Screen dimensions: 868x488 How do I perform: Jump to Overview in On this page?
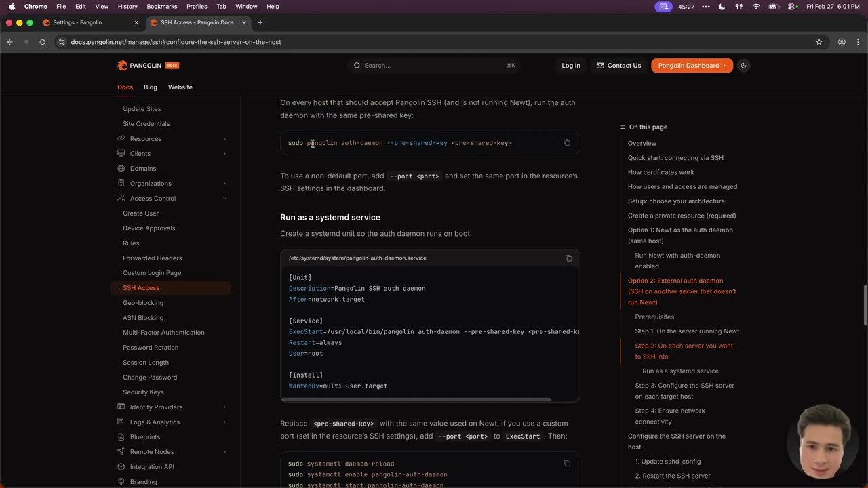click(x=642, y=143)
